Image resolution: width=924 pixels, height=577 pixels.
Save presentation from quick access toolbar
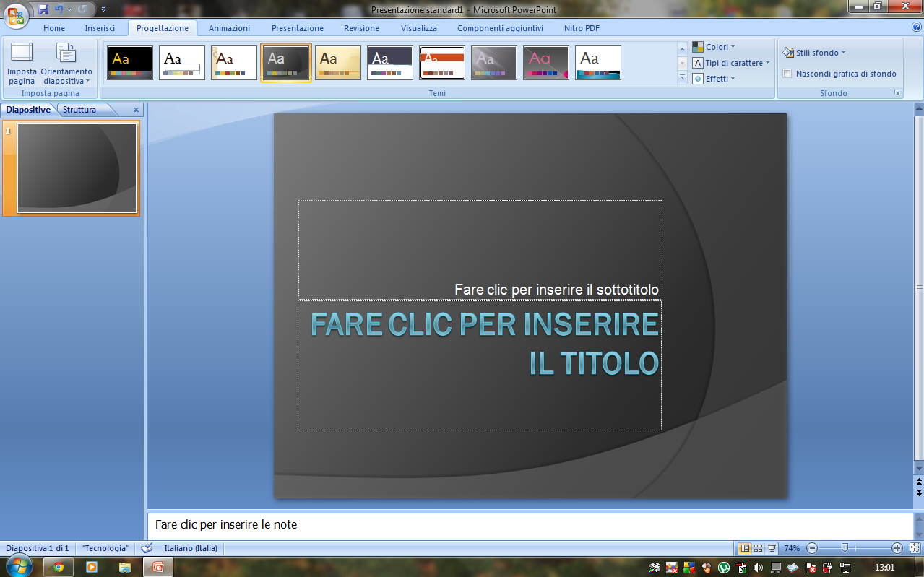(x=43, y=9)
